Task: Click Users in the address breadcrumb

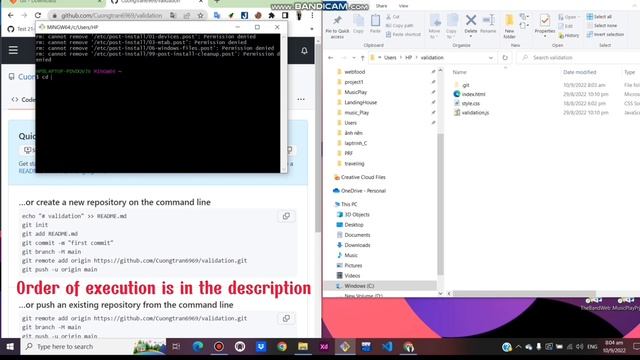Action: pyautogui.click(x=390, y=58)
